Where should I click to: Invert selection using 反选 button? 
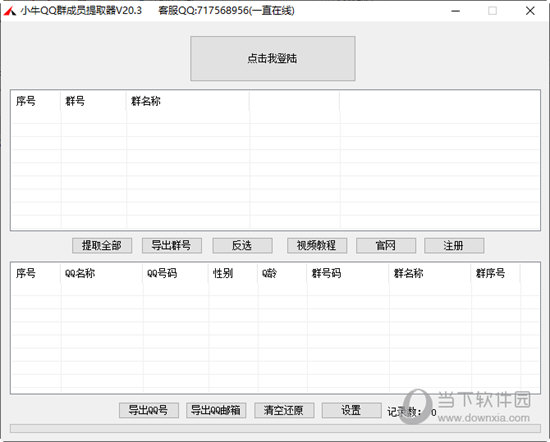coord(242,245)
